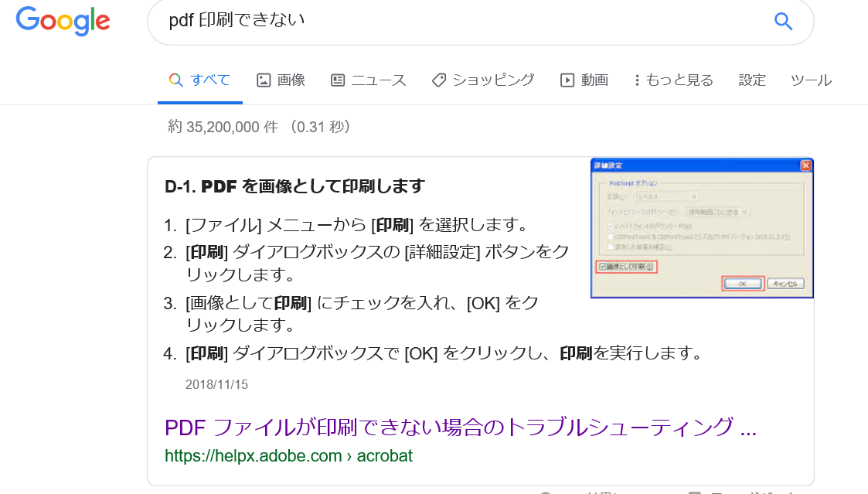
Task: Click the Google logo
Action: click(x=62, y=22)
